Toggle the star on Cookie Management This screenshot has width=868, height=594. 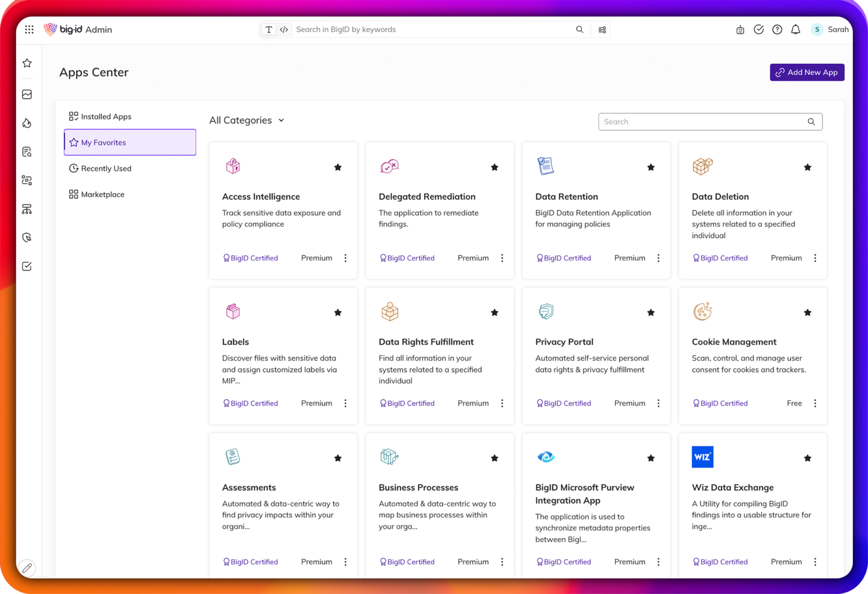point(807,313)
